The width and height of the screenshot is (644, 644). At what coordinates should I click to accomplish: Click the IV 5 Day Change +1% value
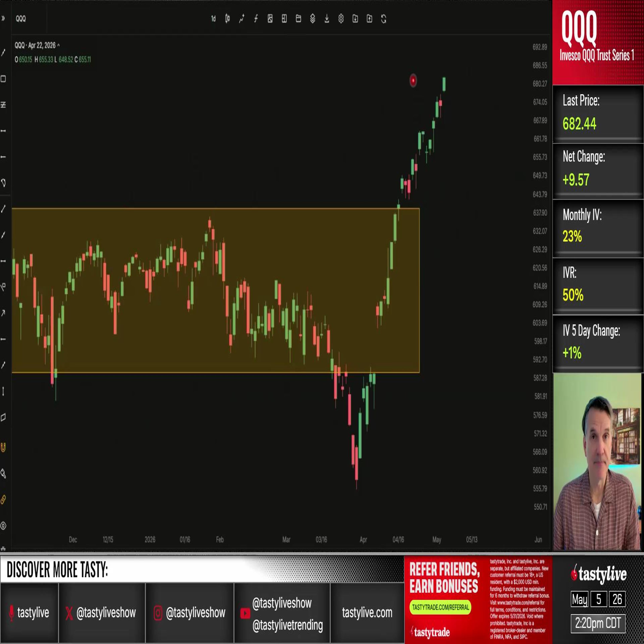point(572,353)
